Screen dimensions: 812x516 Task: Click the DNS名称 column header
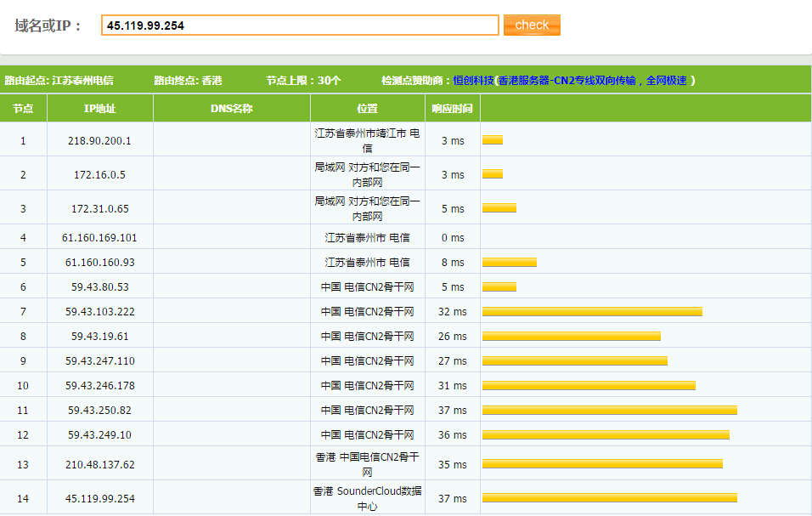pos(231,109)
